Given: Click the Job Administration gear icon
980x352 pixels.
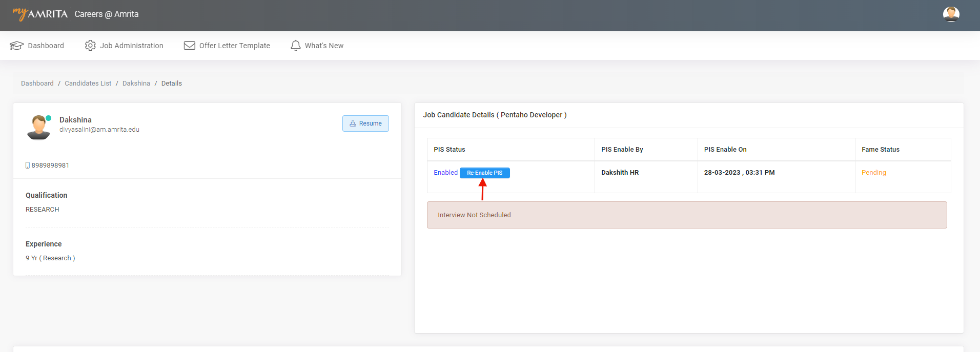Looking at the screenshot, I should (x=90, y=46).
